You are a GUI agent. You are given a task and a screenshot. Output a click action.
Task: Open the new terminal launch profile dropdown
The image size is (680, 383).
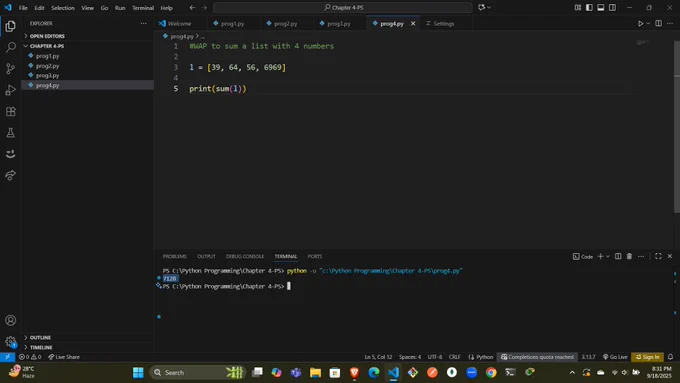[608, 256]
